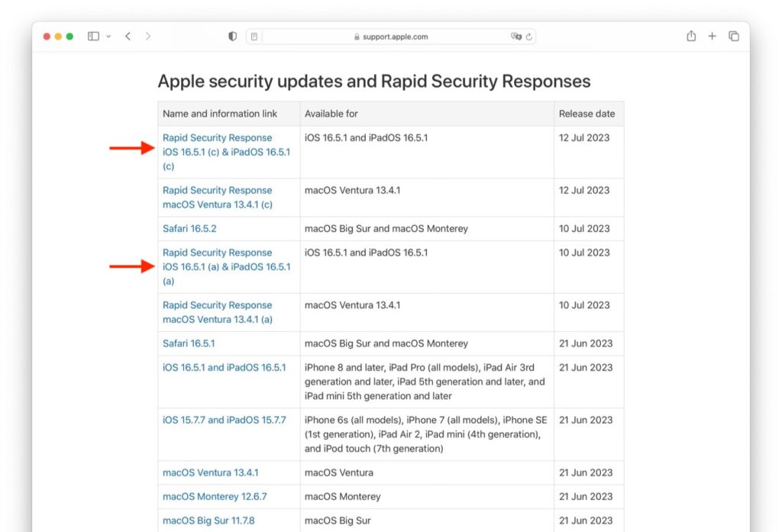Screen dimensions: 782x532
Task: Open the macOS Ventura 13.4.1 link
Action: (211, 472)
